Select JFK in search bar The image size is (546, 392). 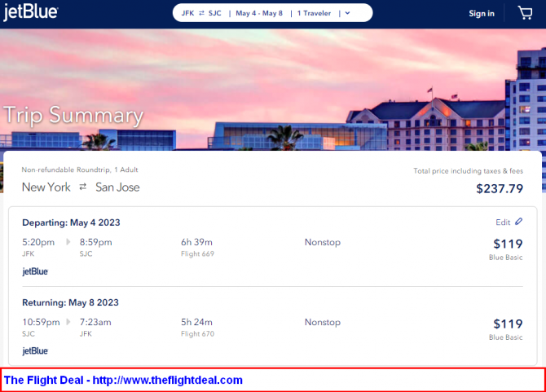(187, 13)
